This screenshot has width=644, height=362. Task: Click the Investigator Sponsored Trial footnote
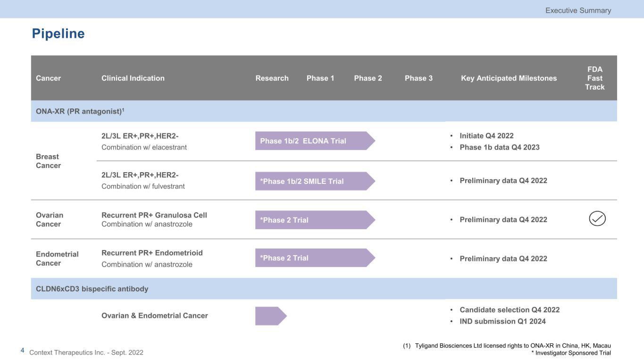571,353
